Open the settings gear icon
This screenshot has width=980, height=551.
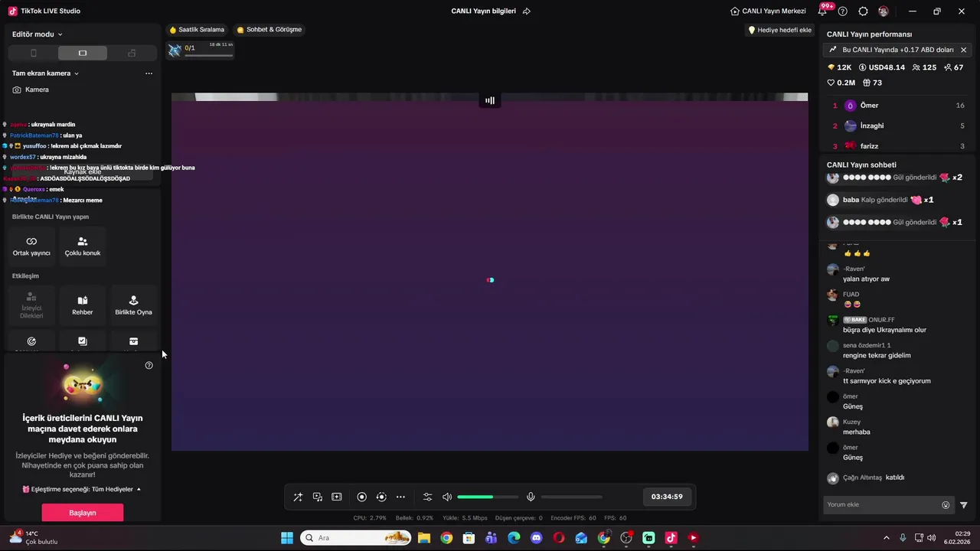[863, 11]
